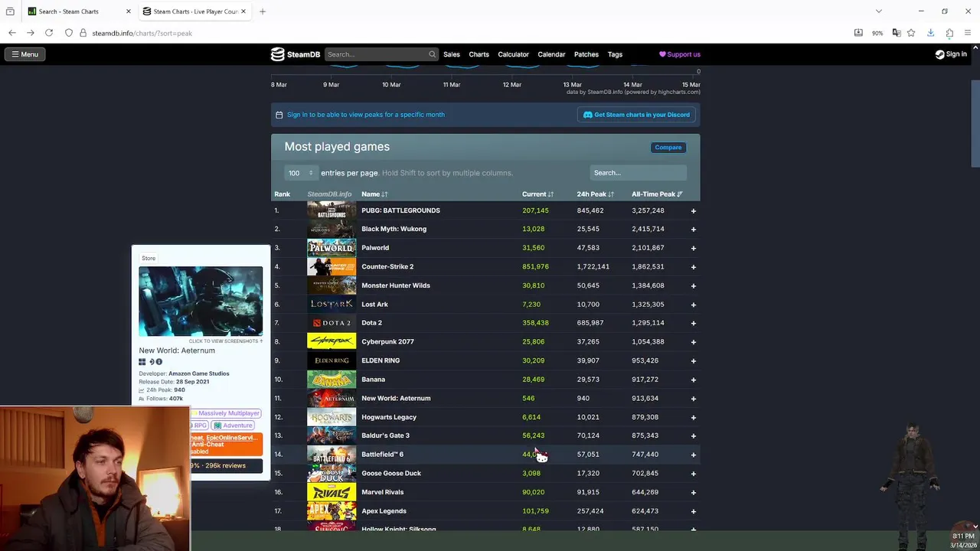The width and height of the screenshot is (980, 551).
Task: Open browser extensions puzzle icon
Action: 949,33
